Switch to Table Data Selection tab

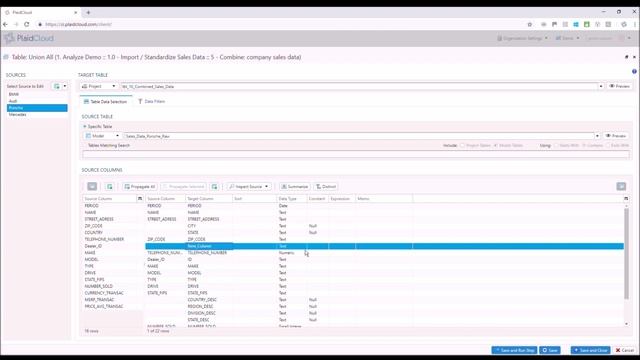point(105,102)
